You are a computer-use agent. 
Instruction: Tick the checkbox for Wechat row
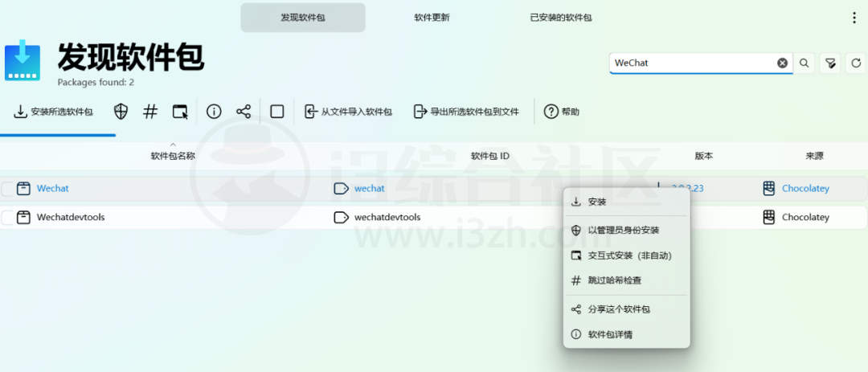tap(6, 189)
